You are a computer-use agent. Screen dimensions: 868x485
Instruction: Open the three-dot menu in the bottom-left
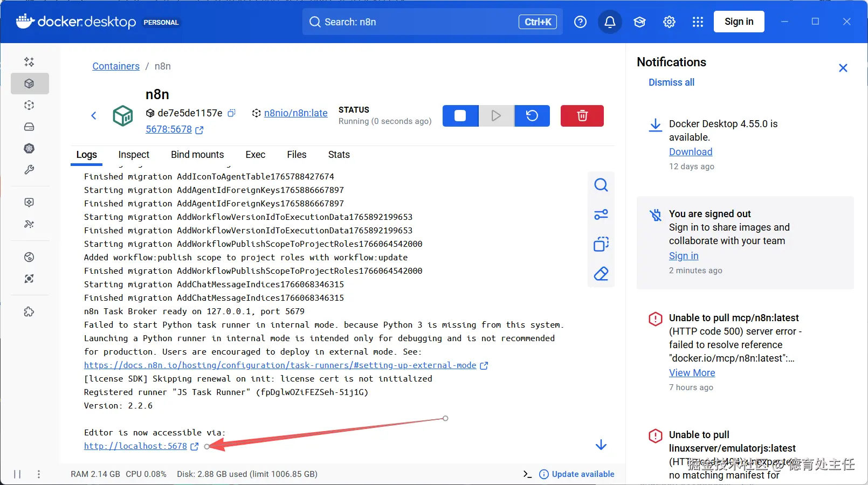coord(39,474)
